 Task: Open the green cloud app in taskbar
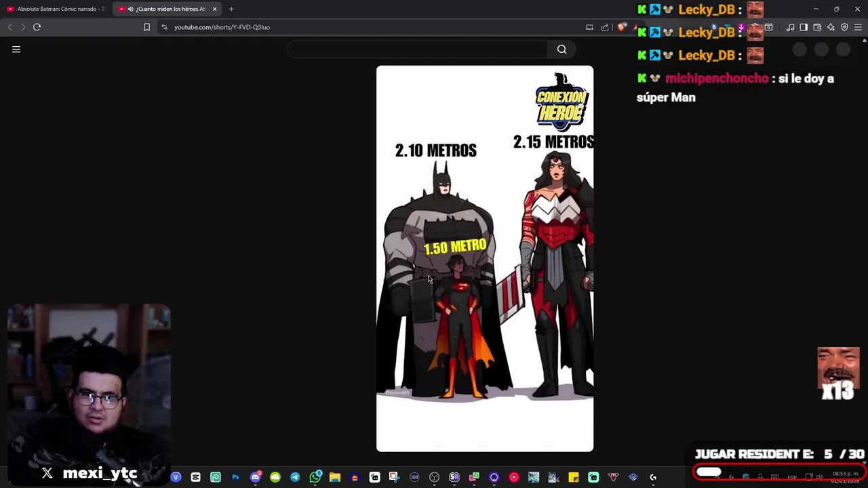pos(275,477)
